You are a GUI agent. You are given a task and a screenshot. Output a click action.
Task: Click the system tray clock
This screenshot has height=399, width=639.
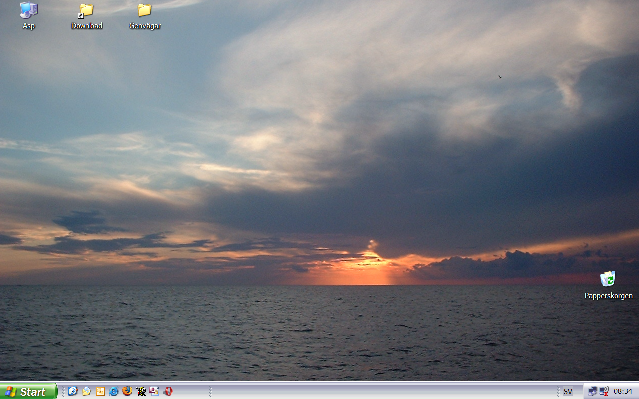coord(622,391)
